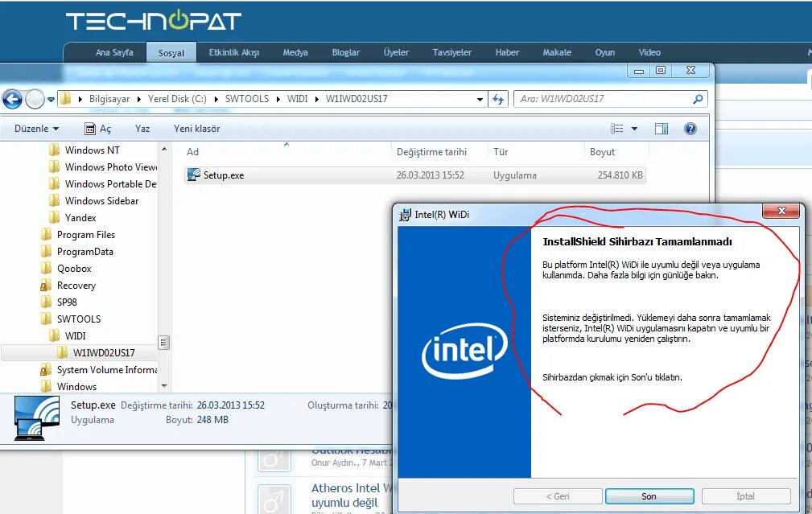The image size is (812, 514).
Task: Select the locked Recovery folder in tree
Action: [x=76, y=286]
